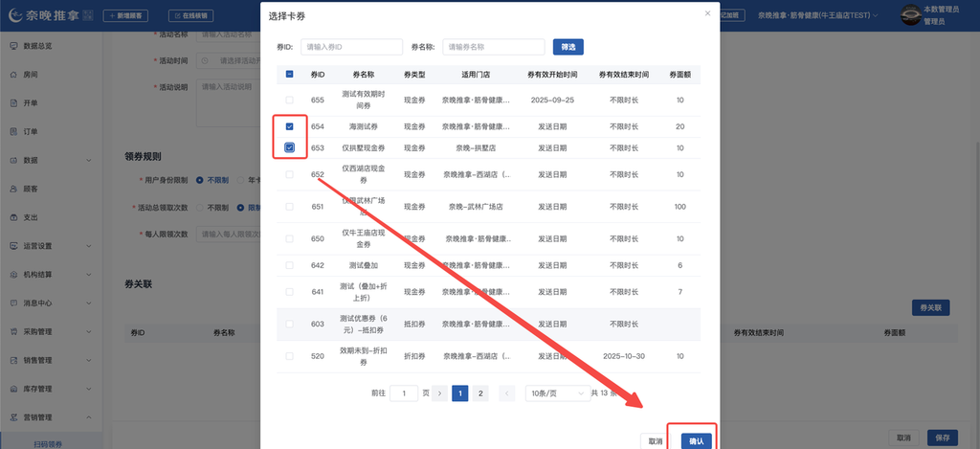The width and height of the screenshot is (980, 449).
Task: Select 不限制 radio for 活动总领取次数
Action: 200,208
